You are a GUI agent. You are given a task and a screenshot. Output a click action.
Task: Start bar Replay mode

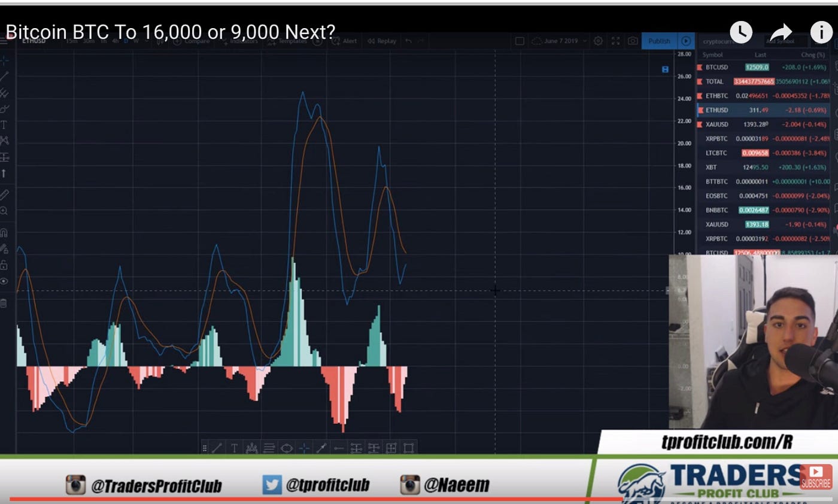coord(381,41)
